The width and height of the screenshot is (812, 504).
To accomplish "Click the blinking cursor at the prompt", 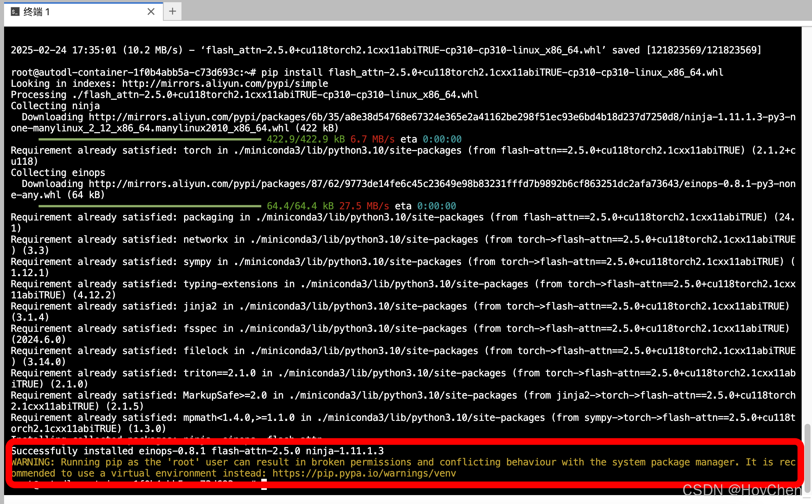I will pyautogui.click(x=264, y=484).
